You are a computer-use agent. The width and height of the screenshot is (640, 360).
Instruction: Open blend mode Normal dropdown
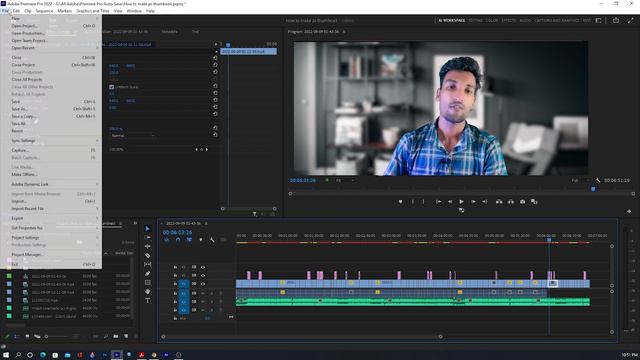pyautogui.click(x=133, y=136)
